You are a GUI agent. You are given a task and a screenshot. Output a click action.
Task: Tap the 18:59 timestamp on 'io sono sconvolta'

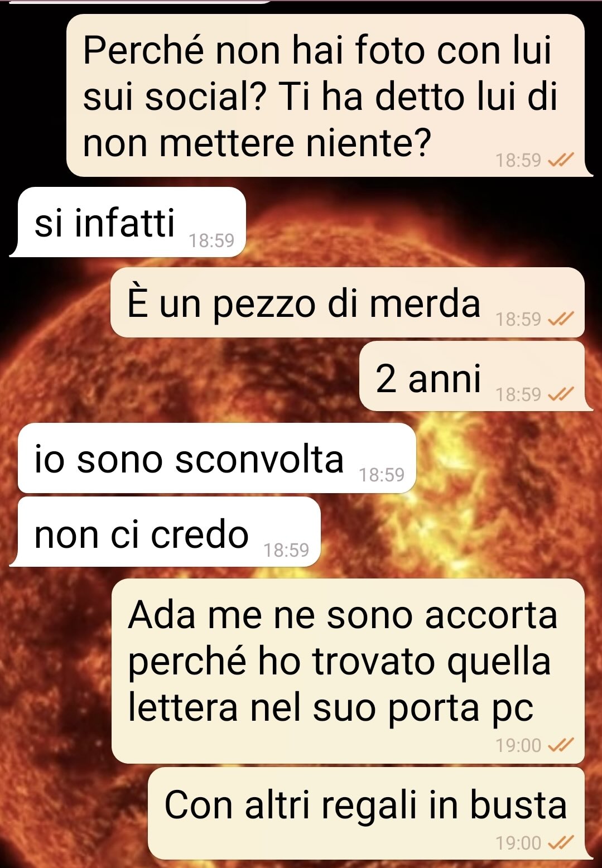click(x=382, y=475)
